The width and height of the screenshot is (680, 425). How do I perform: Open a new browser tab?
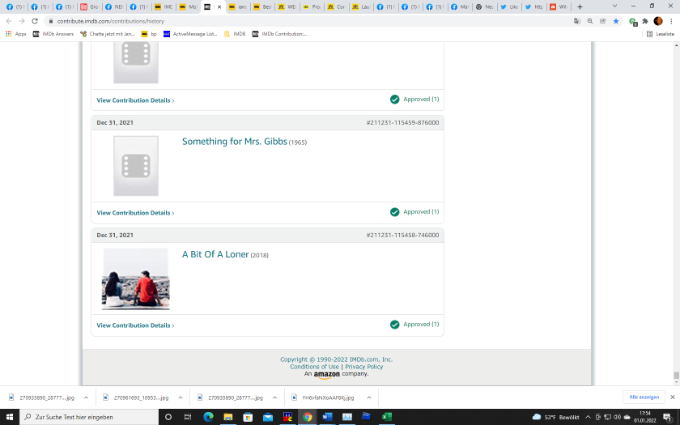[x=580, y=6]
